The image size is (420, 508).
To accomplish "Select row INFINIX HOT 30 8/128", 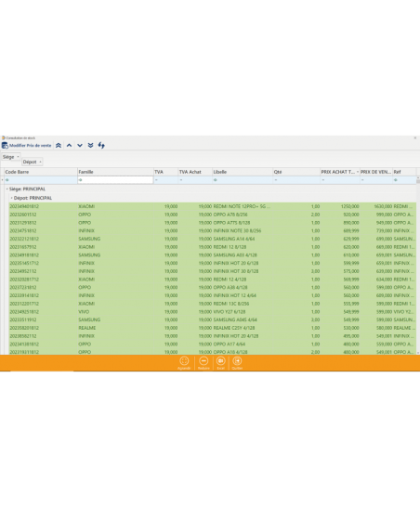I will (x=212, y=271).
